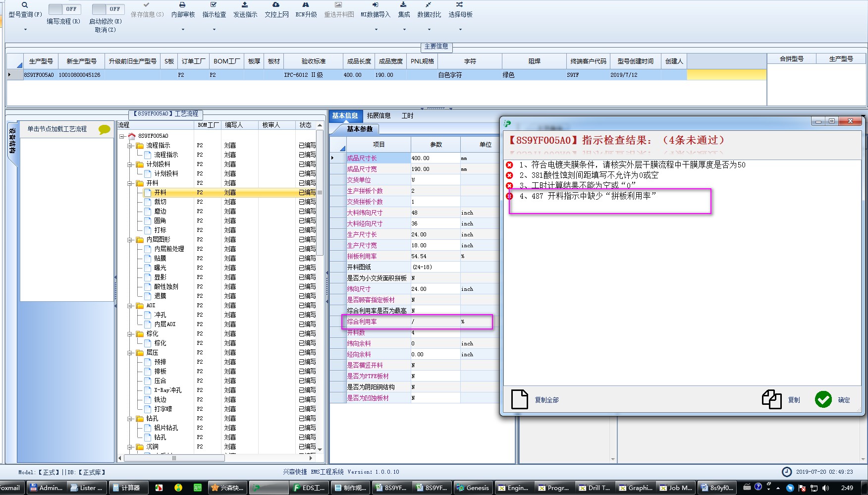Click the 复制 copy icon in the result dialog
This screenshot has height=495, width=868.
pyautogui.click(x=771, y=399)
